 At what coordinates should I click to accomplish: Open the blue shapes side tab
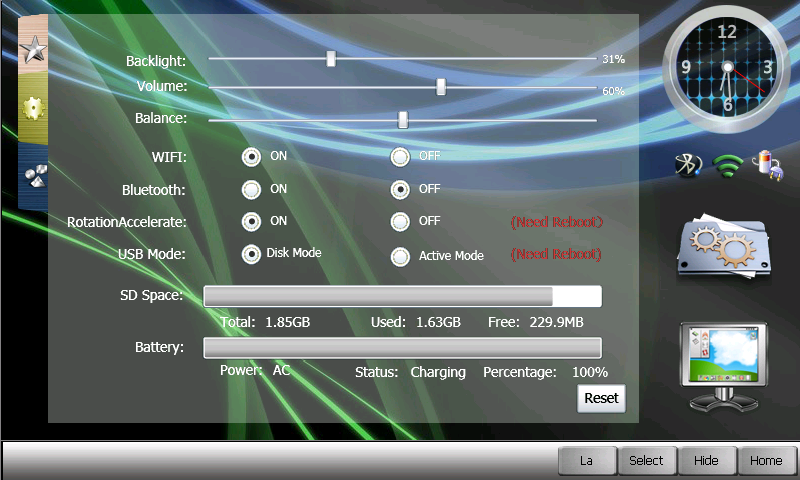click(33, 177)
